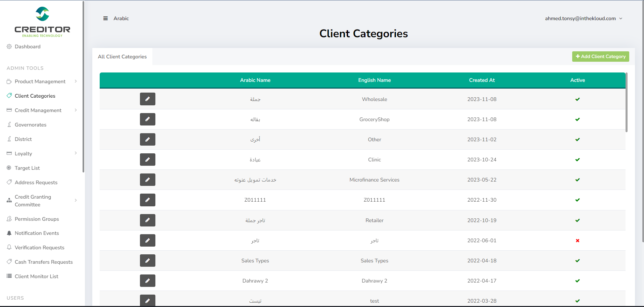The height and width of the screenshot is (307, 644).
Task: Click edit pencil for Retailer row
Action: 147,220
